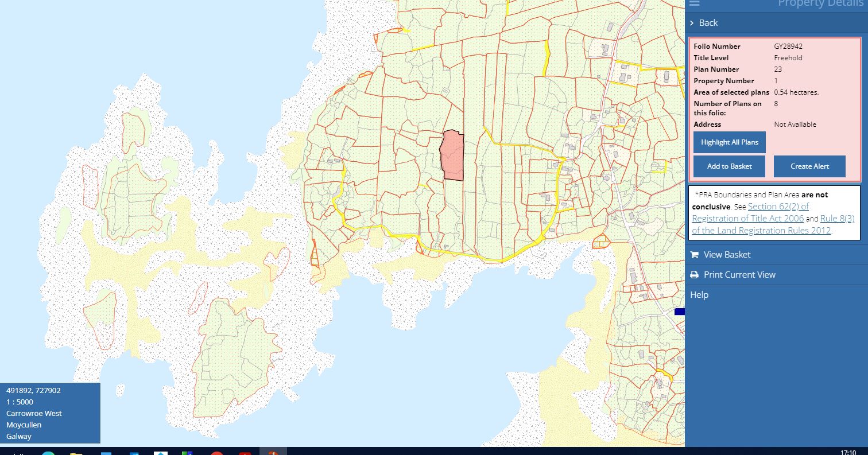Open the Help menu entry

tap(699, 294)
